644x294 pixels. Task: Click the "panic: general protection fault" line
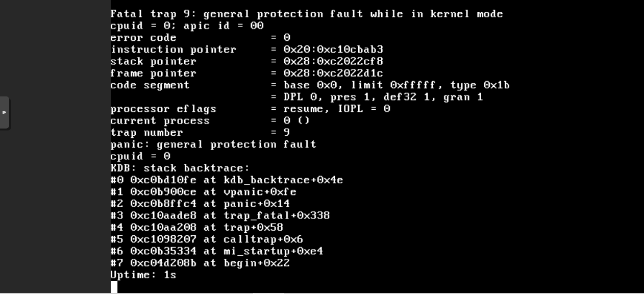pos(213,144)
